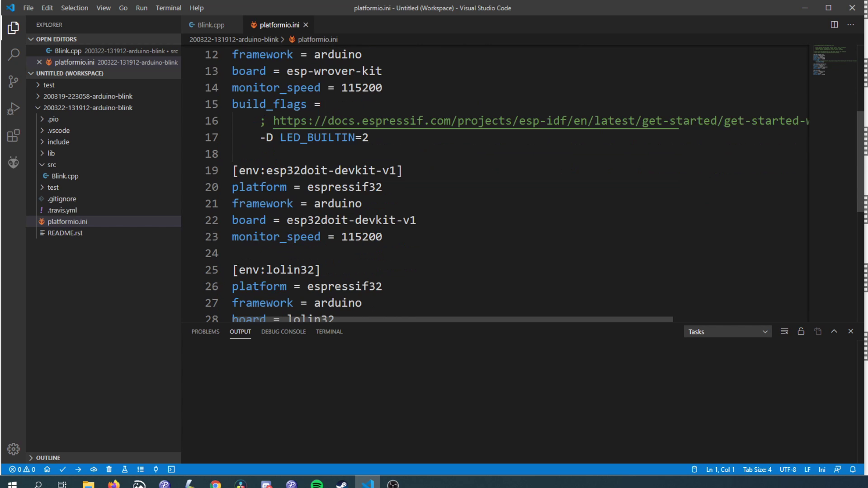868x488 pixels.
Task: Change UTF-8 file encoding
Action: pyautogui.click(x=788, y=469)
